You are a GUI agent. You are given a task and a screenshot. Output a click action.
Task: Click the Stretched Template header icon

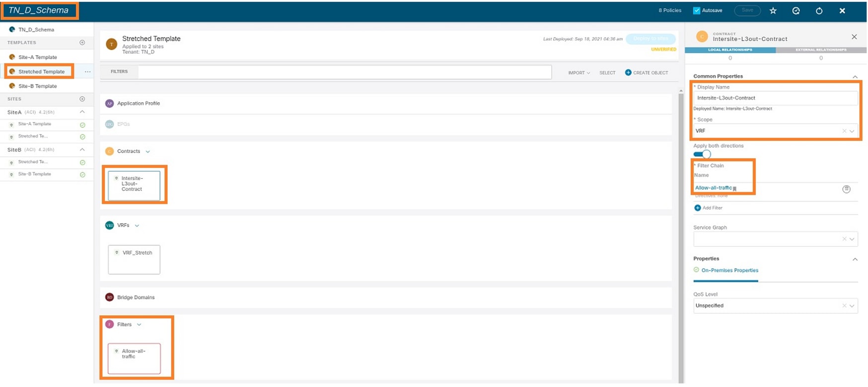point(112,45)
